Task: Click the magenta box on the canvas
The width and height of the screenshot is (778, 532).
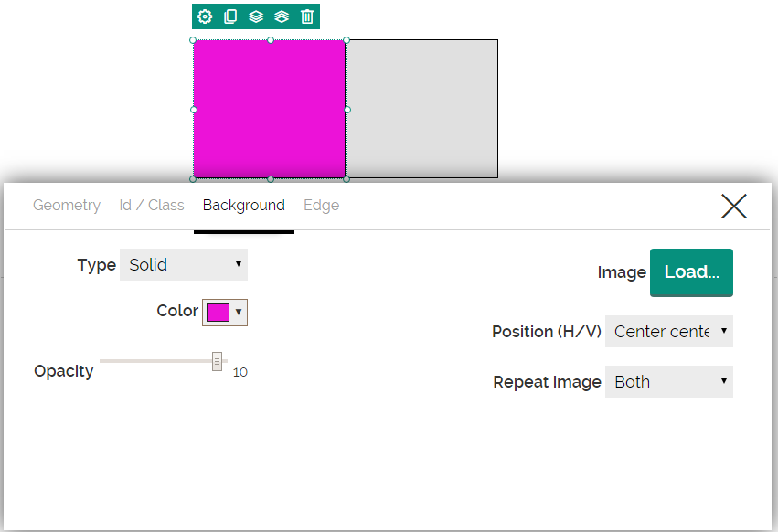Action: [270, 109]
